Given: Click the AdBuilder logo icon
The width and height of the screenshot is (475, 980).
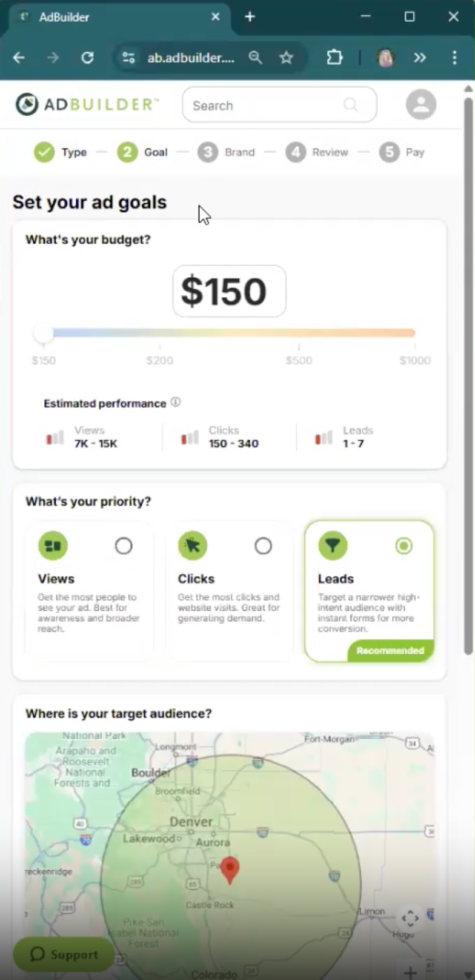Looking at the screenshot, I should click(27, 104).
